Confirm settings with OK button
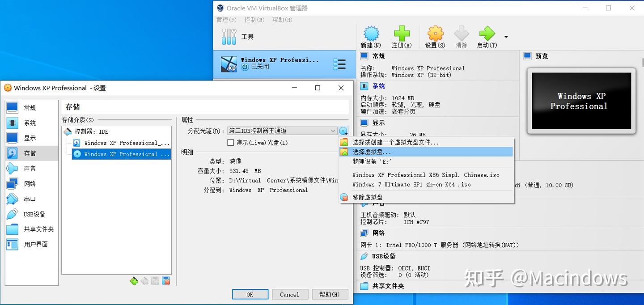The height and width of the screenshot is (305, 644). (x=250, y=294)
